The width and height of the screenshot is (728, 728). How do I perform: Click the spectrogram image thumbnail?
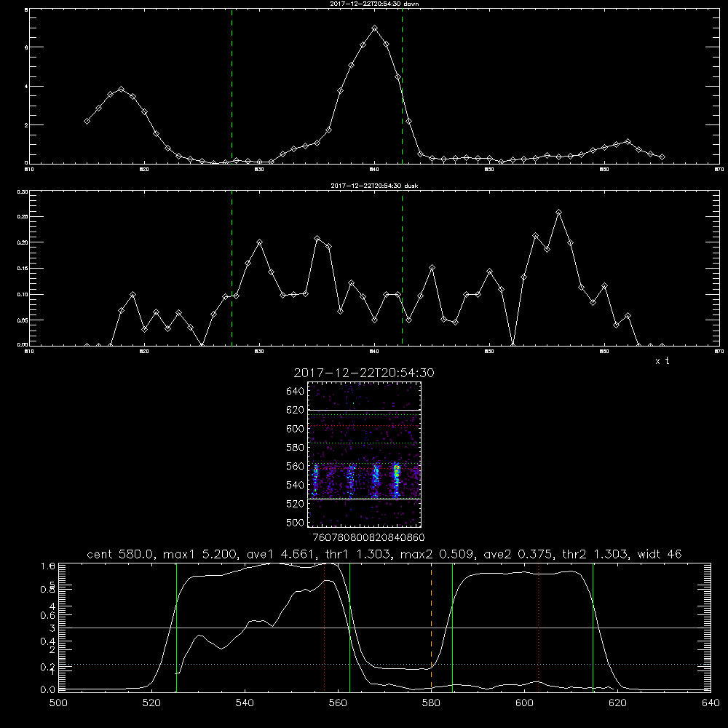(x=365, y=454)
